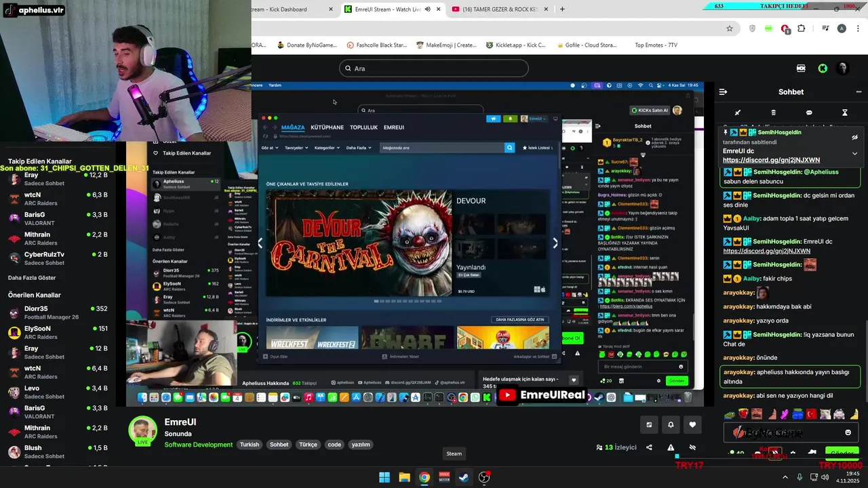Bookmark this page with the star icon

pos(730,28)
